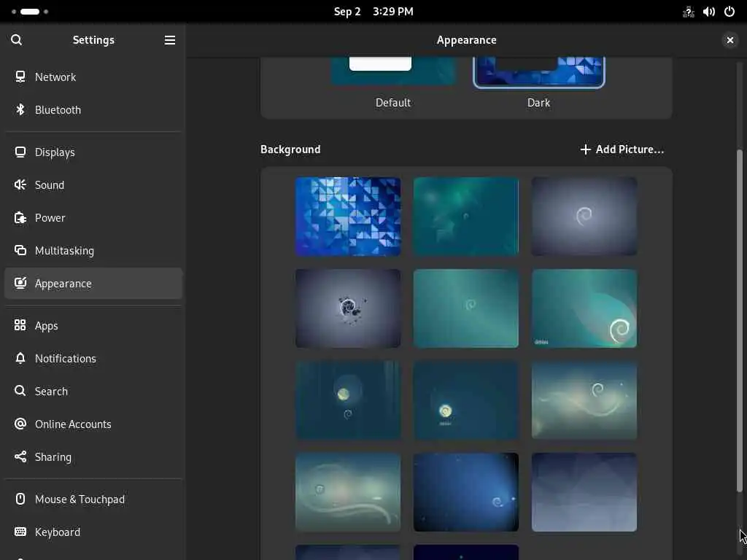Switch to the Displays panel
This screenshot has width=747, height=560.
click(93, 152)
